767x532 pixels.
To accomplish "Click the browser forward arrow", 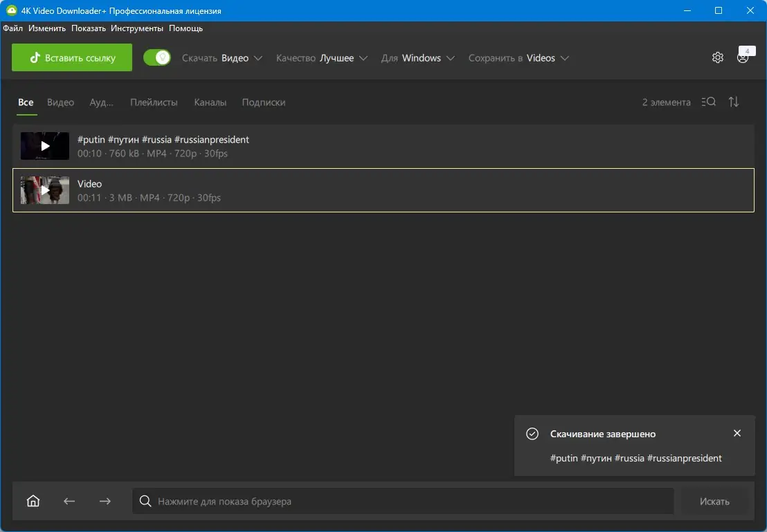I will pos(105,501).
